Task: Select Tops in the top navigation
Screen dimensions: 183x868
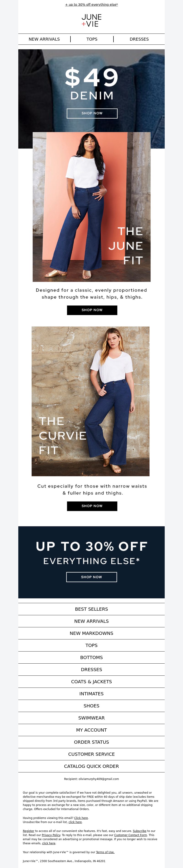Action: (x=92, y=39)
